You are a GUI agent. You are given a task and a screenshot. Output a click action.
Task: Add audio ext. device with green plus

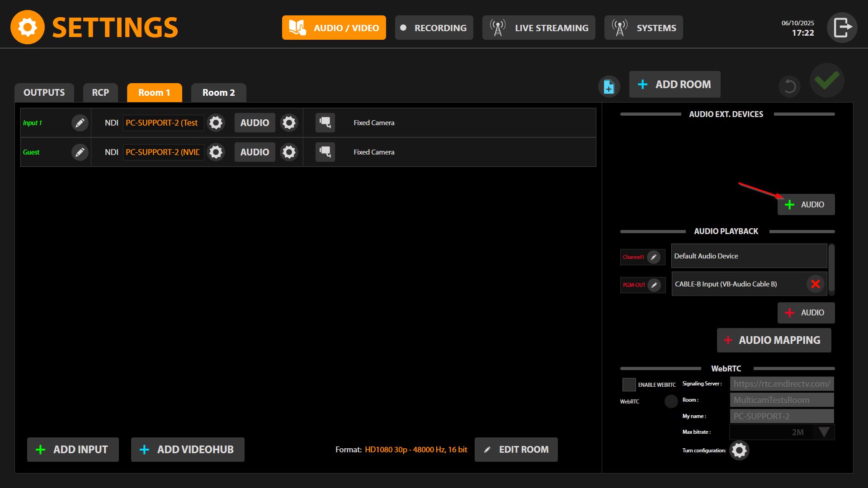(806, 205)
